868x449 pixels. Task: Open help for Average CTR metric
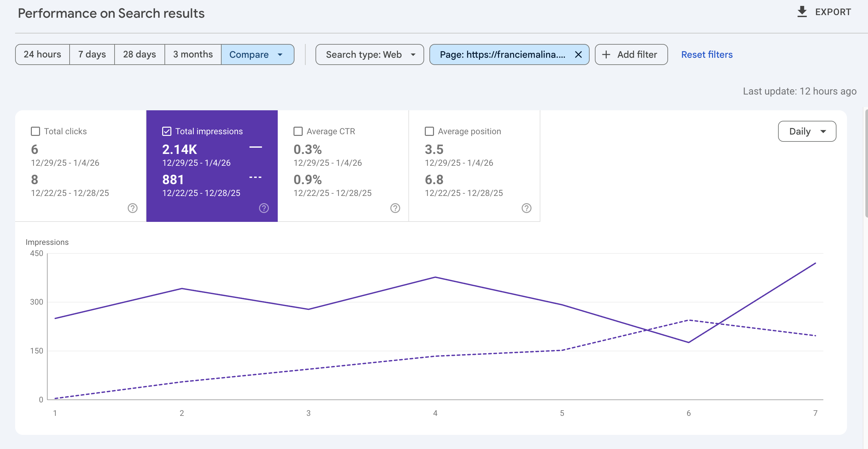point(395,208)
